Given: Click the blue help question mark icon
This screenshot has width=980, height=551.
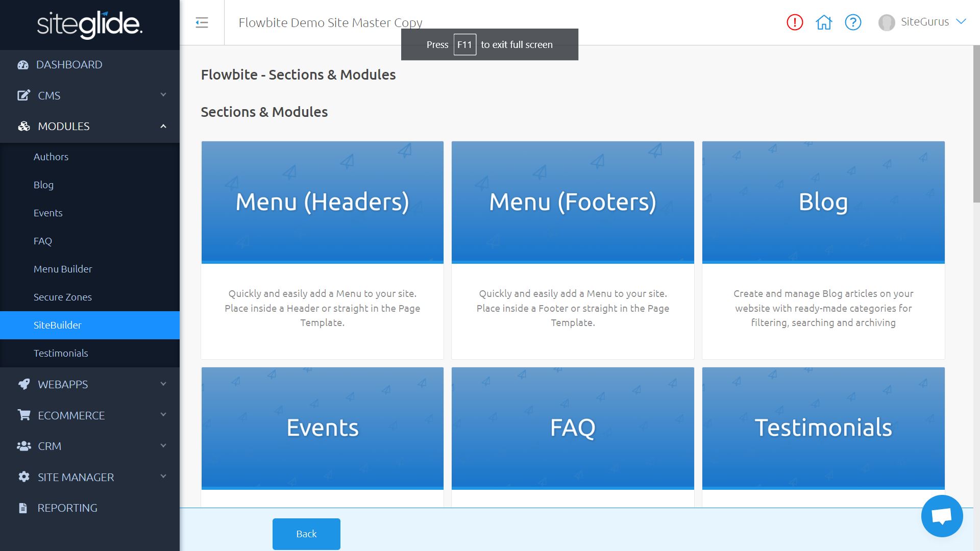Looking at the screenshot, I should click(853, 22).
